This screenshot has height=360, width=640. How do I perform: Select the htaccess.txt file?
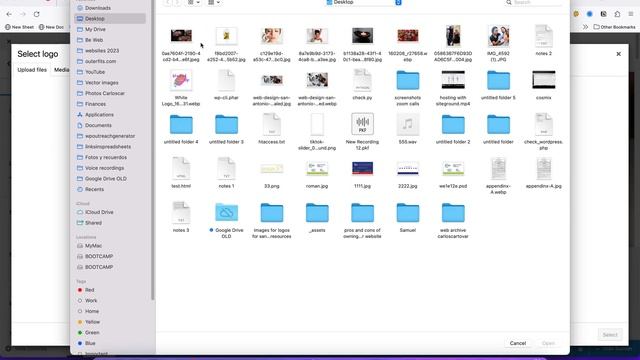271,124
